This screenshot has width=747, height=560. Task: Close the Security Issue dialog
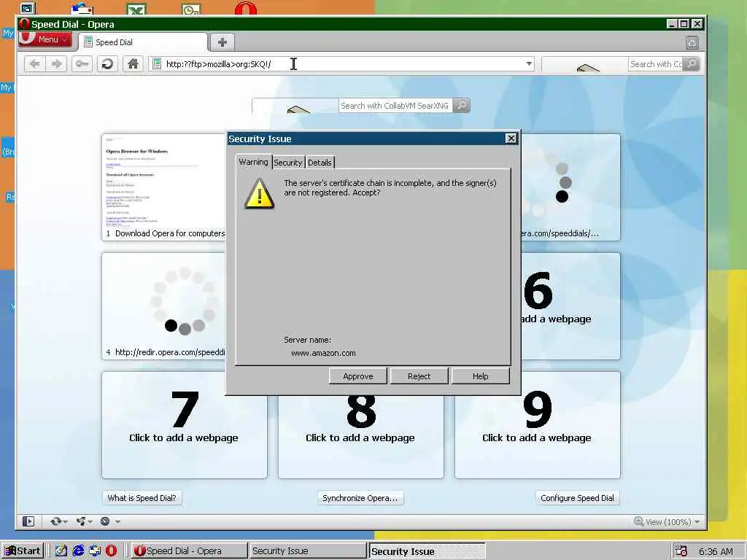pyautogui.click(x=511, y=139)
